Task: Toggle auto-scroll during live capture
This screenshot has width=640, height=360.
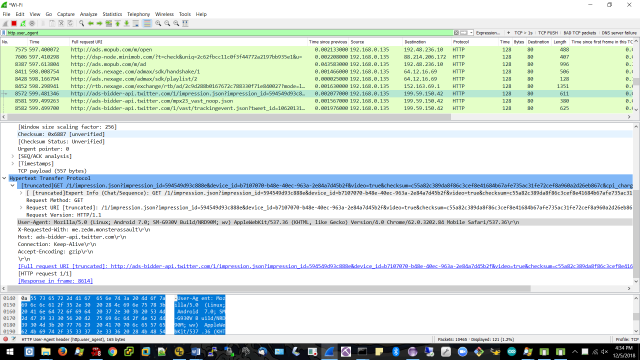Action: click(136, 24)
